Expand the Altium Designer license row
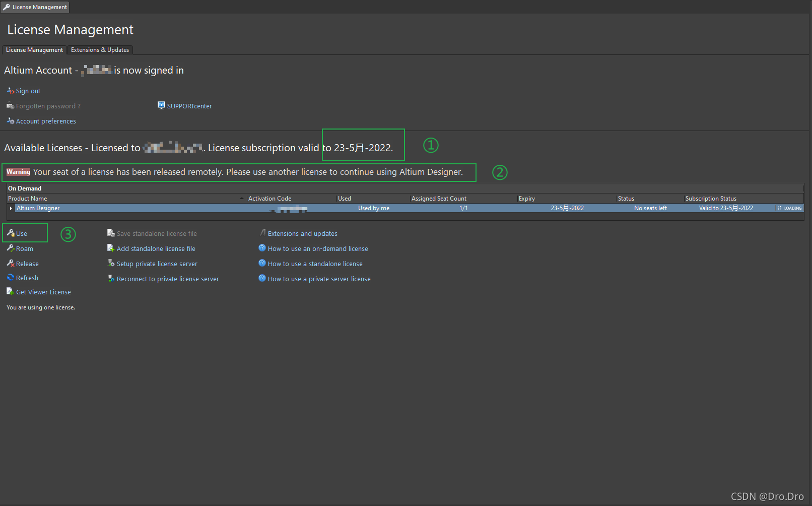 coord(11,208)
